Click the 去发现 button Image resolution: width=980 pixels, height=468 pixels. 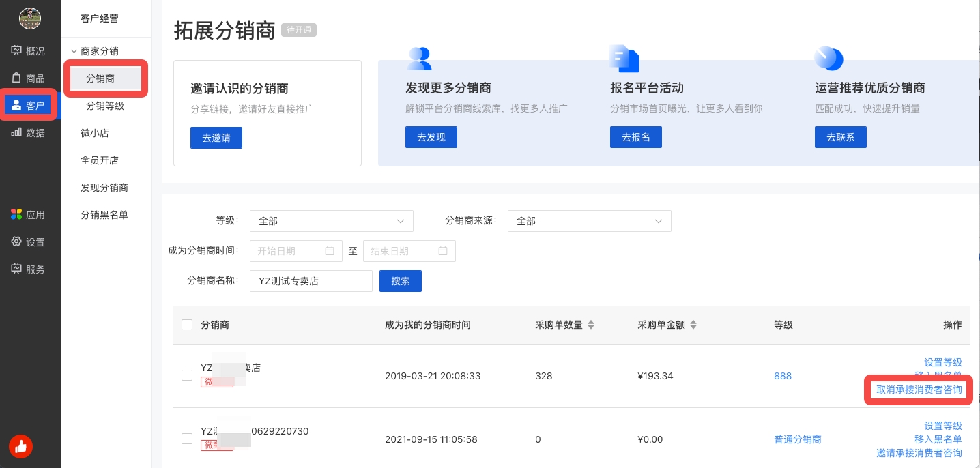(x=431, y=137)
